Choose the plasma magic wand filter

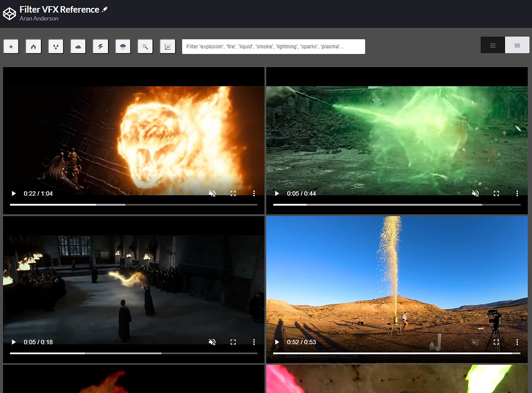(145, 46)
